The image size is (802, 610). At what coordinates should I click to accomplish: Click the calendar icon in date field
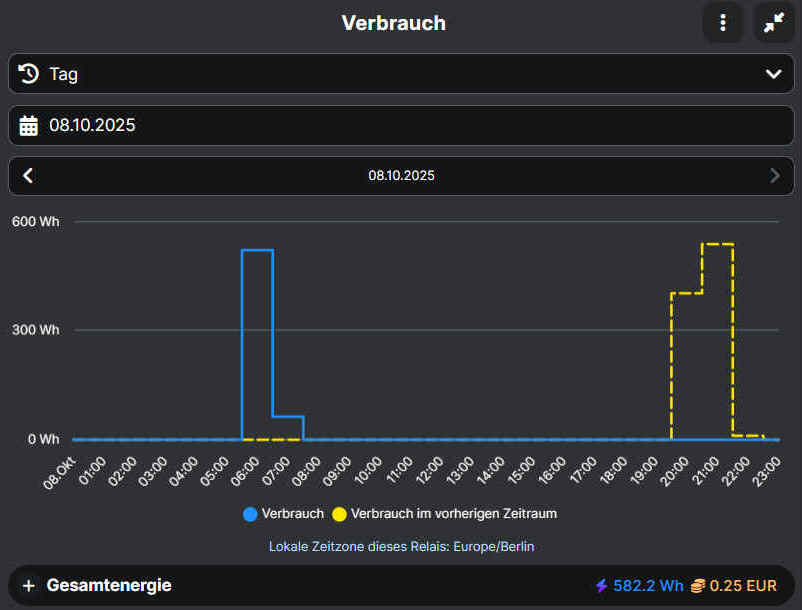pyautogui.click(x=29, y=126)
